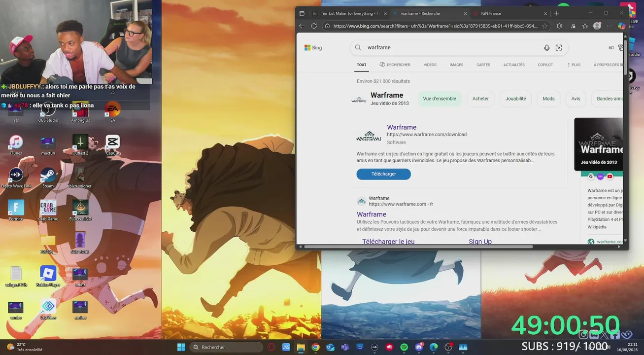
Task: Click the taskbar Rechercher search box
Action: [226, 347]
